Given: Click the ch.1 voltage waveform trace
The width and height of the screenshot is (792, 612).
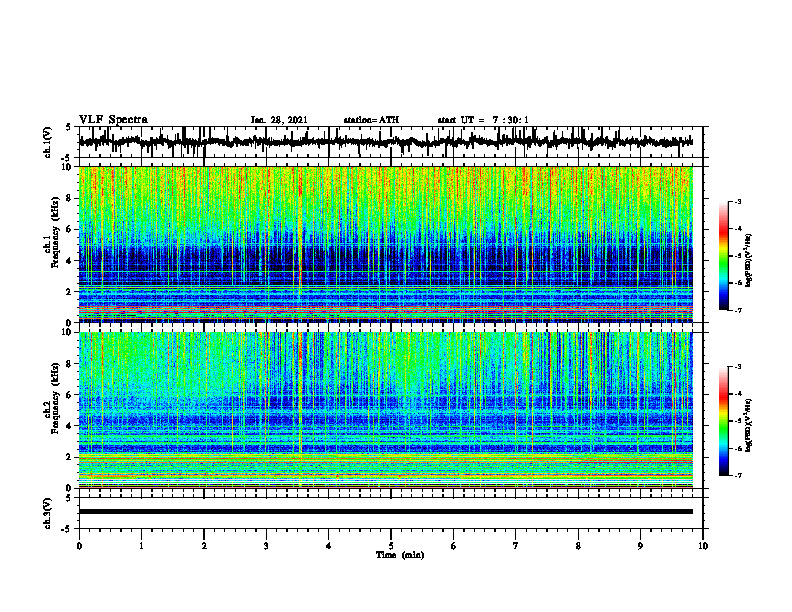Looking at the screenshot, I should pos(385,142).
